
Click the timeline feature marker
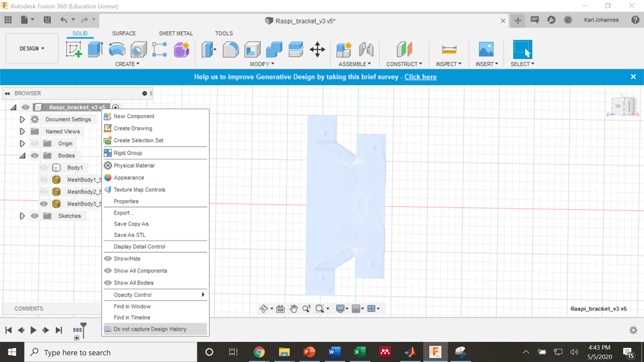[77, 330]
